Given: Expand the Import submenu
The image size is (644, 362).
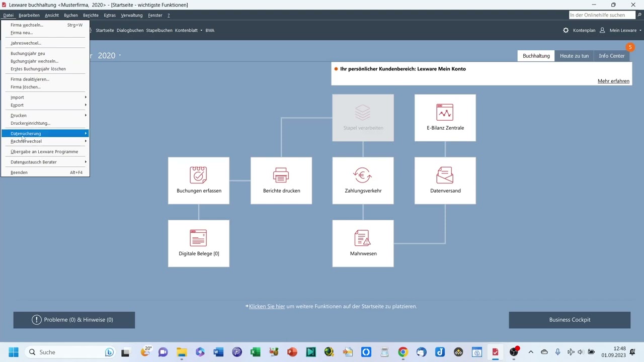Looking at the screenshot, I should tap(45, 97).
